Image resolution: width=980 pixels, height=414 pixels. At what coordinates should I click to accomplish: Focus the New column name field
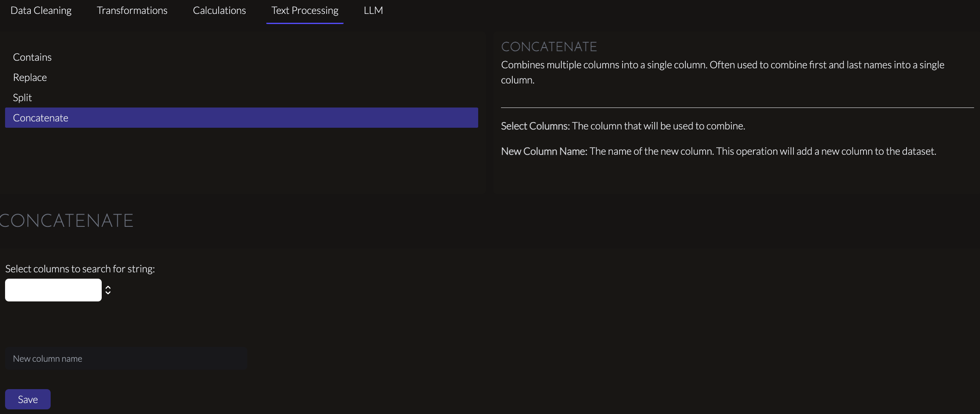tap(126, 359)
